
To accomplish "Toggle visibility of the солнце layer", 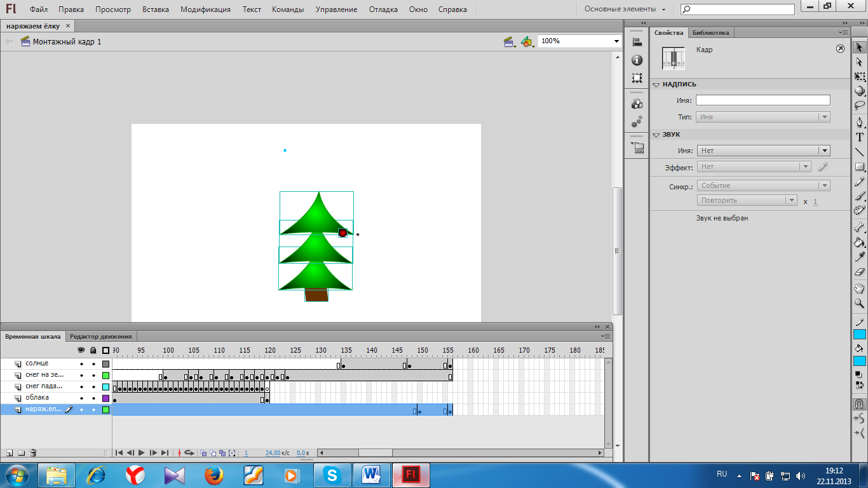I will click(81, 364).
